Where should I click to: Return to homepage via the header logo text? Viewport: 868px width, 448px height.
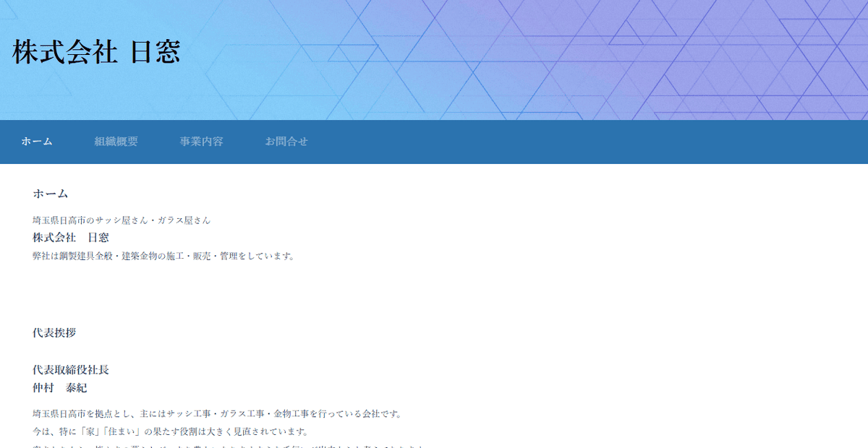click(x=96, y=51)
